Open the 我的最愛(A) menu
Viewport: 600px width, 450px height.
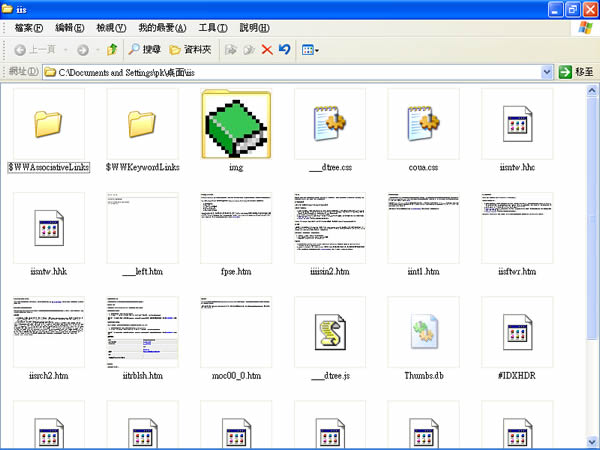click(162, 28)
